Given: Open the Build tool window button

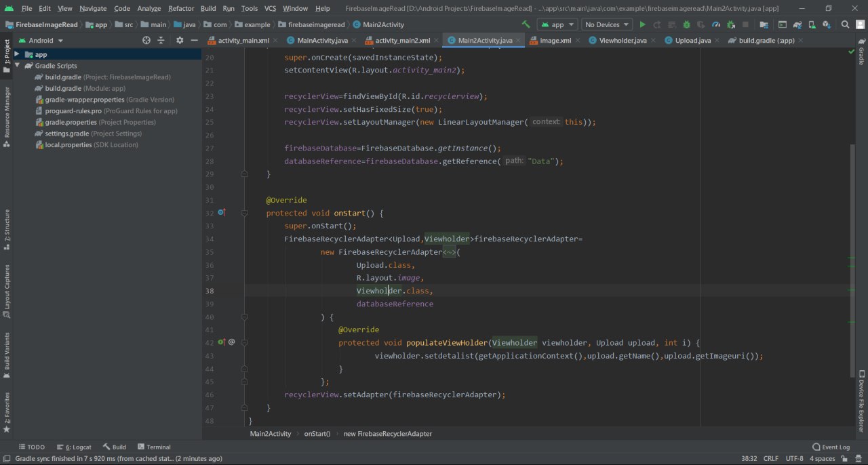Looking at the screenshot, I should pyautogui.click(x=115, y=447).
